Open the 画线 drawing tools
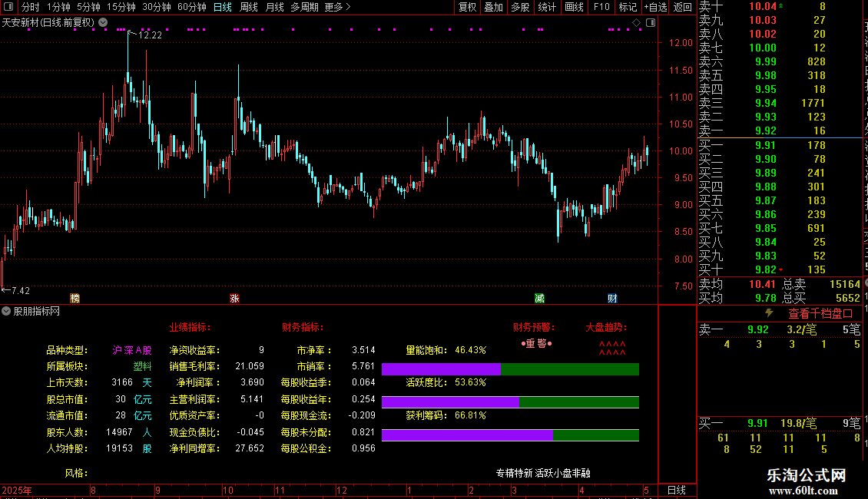Screen dimensions: 868x499 coord(574,7)
